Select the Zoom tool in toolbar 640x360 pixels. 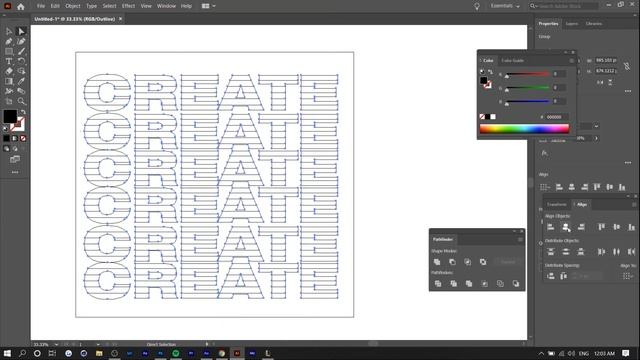(x=21, y=101)
